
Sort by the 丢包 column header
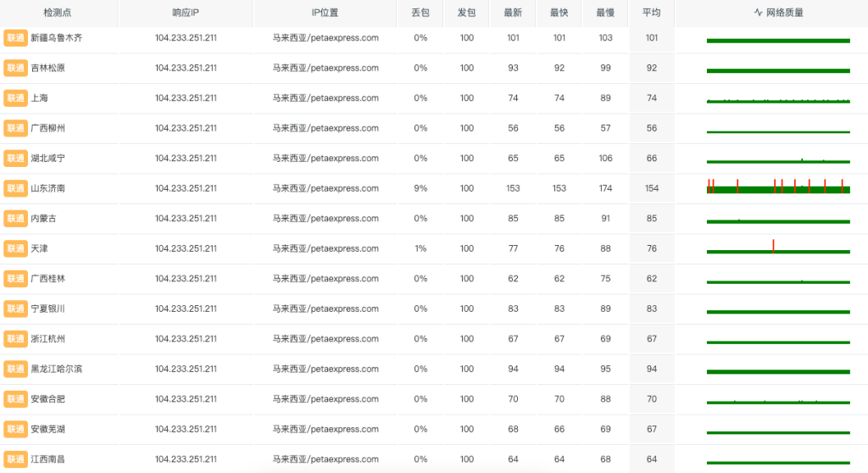[x=420, y=13]
